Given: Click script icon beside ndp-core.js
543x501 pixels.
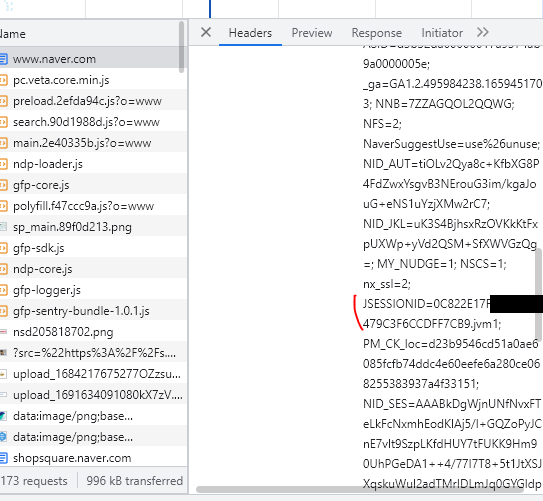Looking at the screenshot, I should (x=3, y=269).
